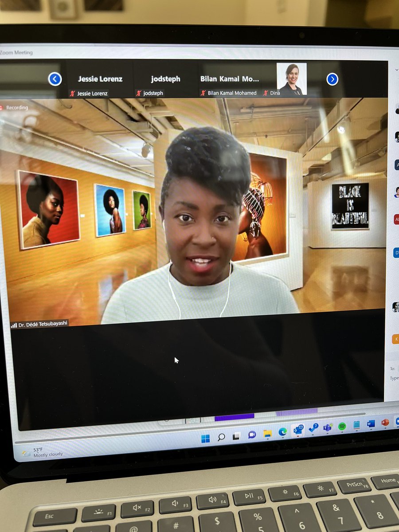Click the muted microphone icon beside Jessie Lorenz
Viewport: 399px width, 532px height.
coord(72,94)
